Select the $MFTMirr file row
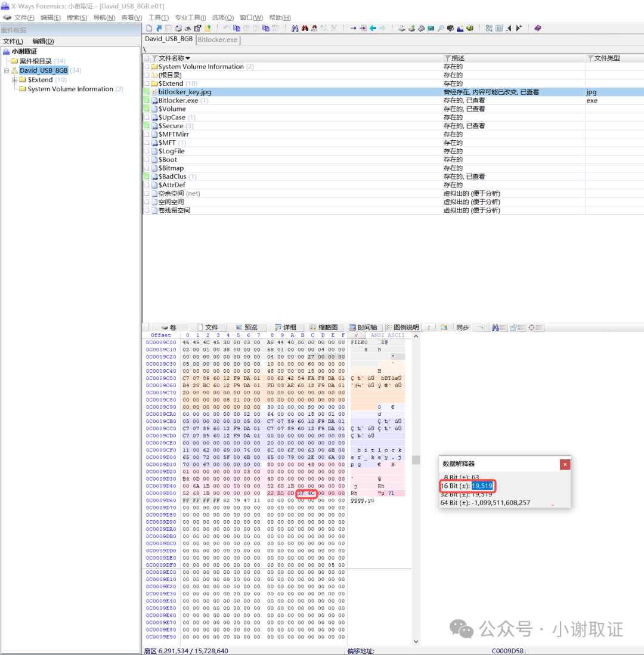The height and width of the screenshot is (655, 644). pos(392,134)
